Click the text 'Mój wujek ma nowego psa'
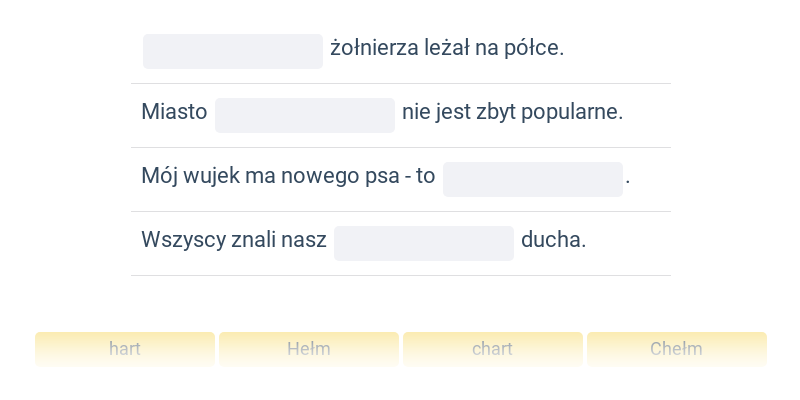The image size is (800, 400). tap(269, 177)
